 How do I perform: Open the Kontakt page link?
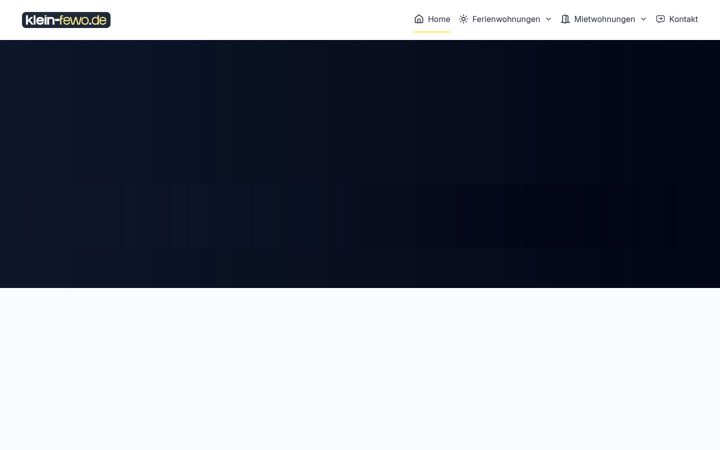point(683,19)
